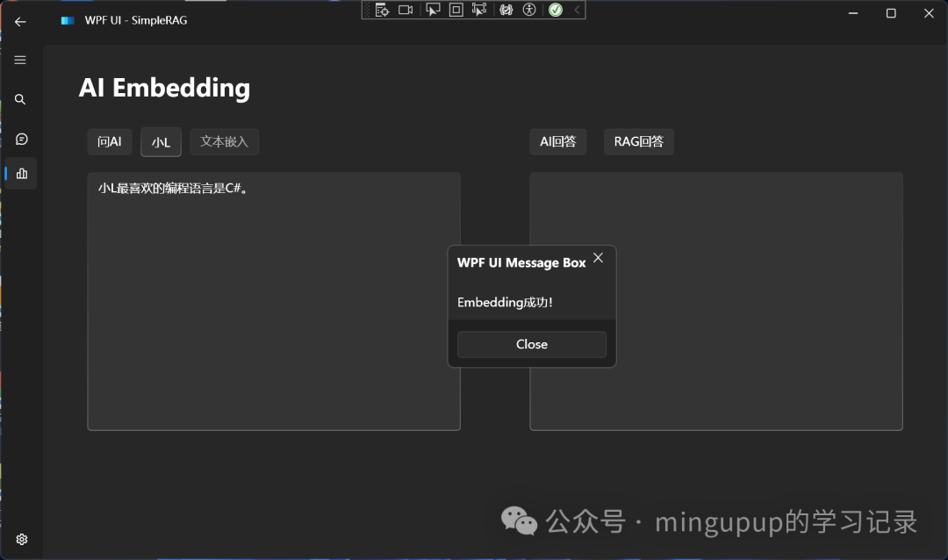Click the Close button in message box
The width and height of the screenshot is (948, 560).
coord(532,344)
